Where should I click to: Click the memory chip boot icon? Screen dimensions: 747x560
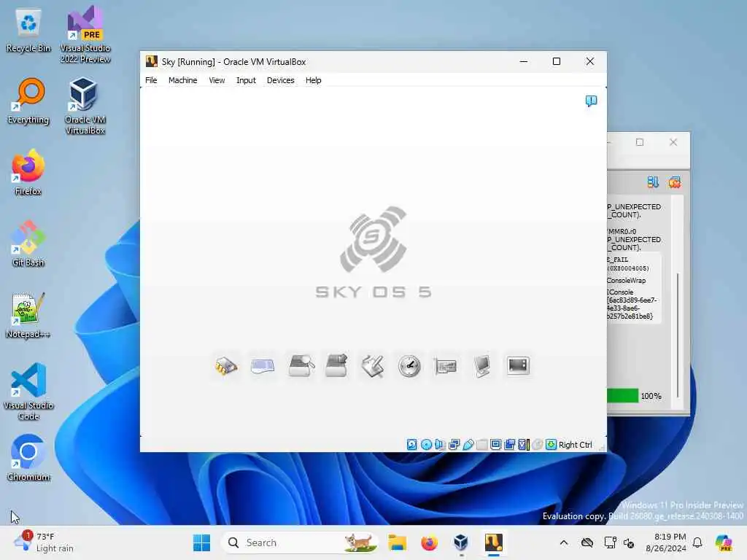pyautogui.click(x=226, y=366)
